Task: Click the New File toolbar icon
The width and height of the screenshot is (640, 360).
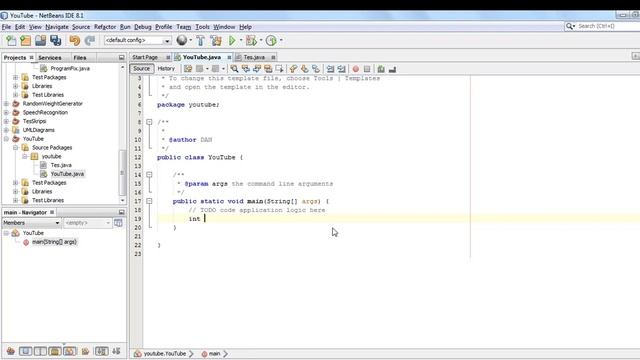Action: pyautogui.click(x=11, y=40)
